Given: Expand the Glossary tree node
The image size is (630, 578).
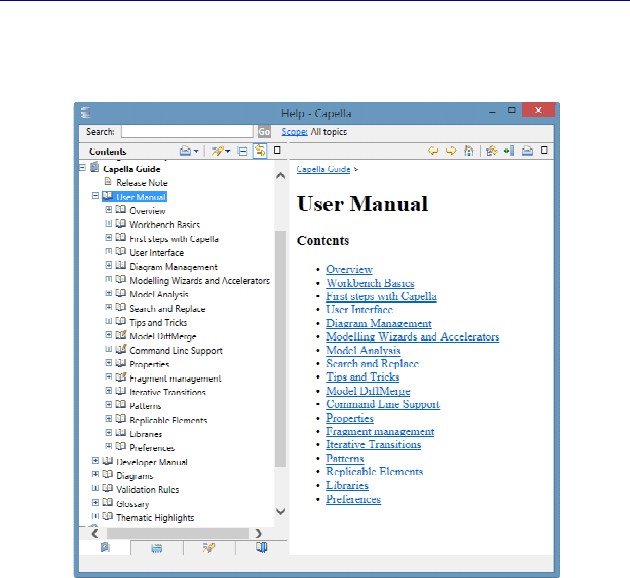Looking at the screenshot, I should click(x=95, y=502).
